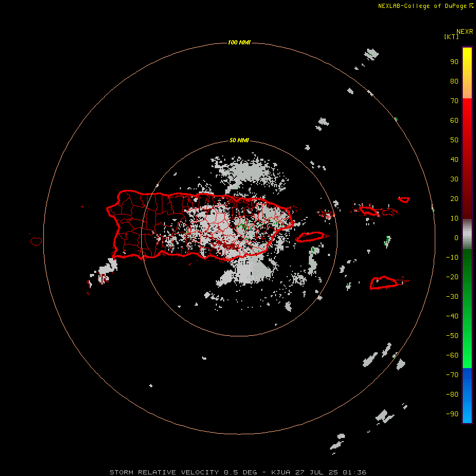Pick the blue bottom segment of colorbar
The image size is (476, 476).
pyautogui.click(x=467, y=395)
